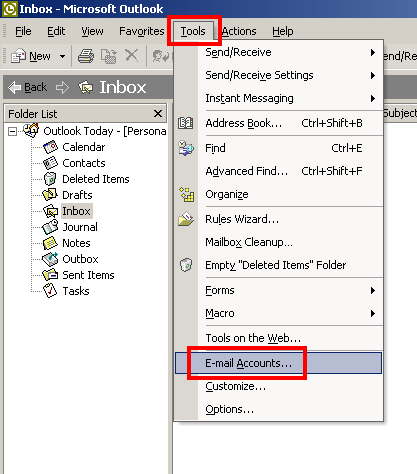Close the Folder List pane
This screenshot has width=417, height=474.
158,114
